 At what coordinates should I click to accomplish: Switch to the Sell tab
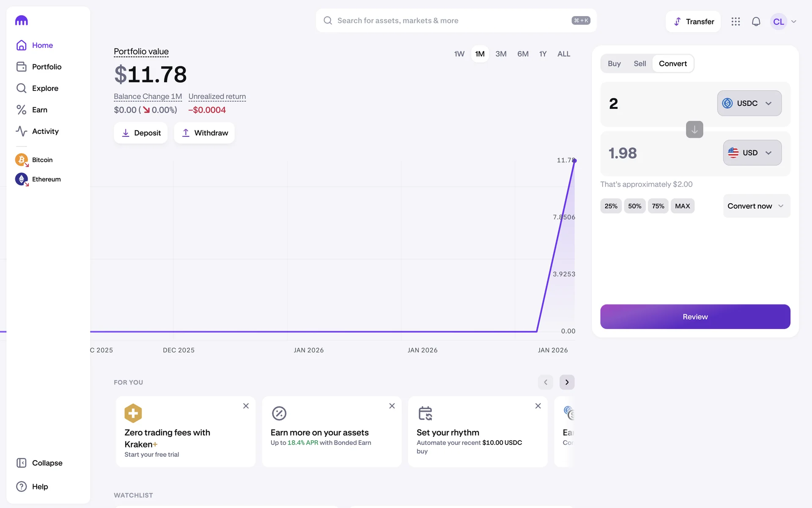coord(639,63)
